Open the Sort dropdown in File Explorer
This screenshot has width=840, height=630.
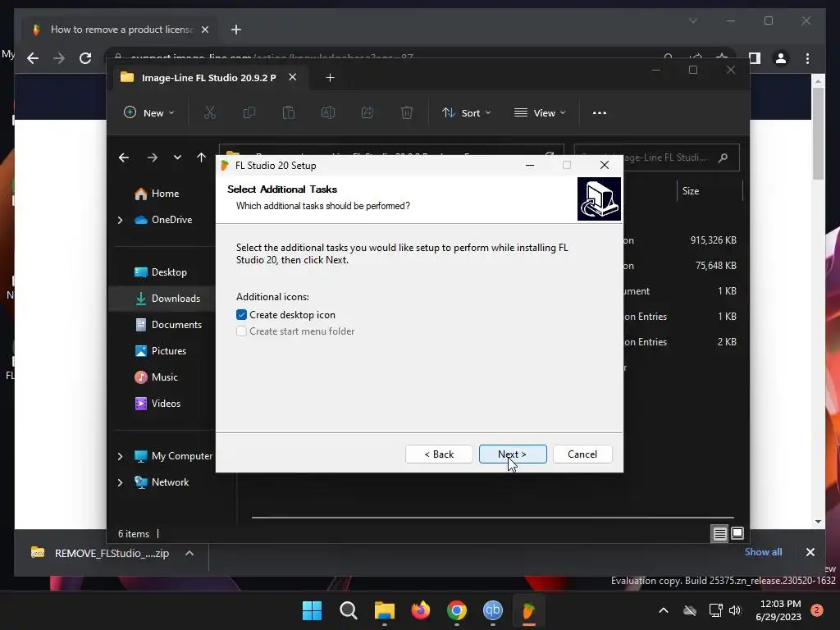point(466,112)
